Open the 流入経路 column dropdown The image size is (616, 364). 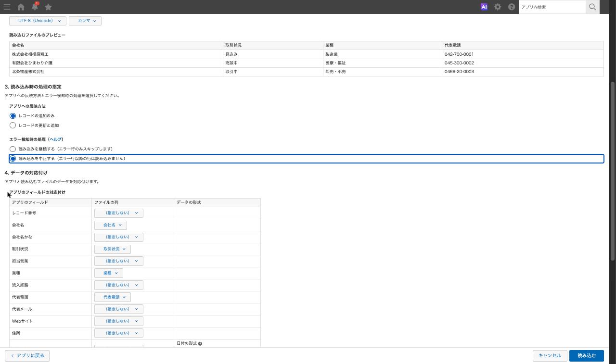click(119, 285)
